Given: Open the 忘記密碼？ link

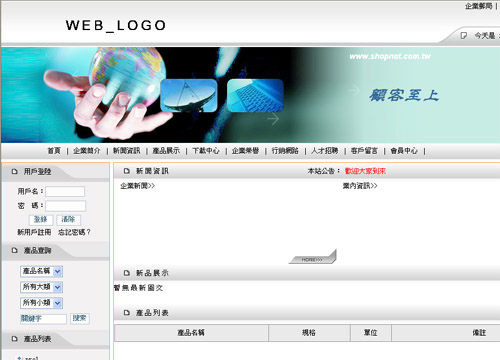Looking at the screenshot, I should point(74,232).
